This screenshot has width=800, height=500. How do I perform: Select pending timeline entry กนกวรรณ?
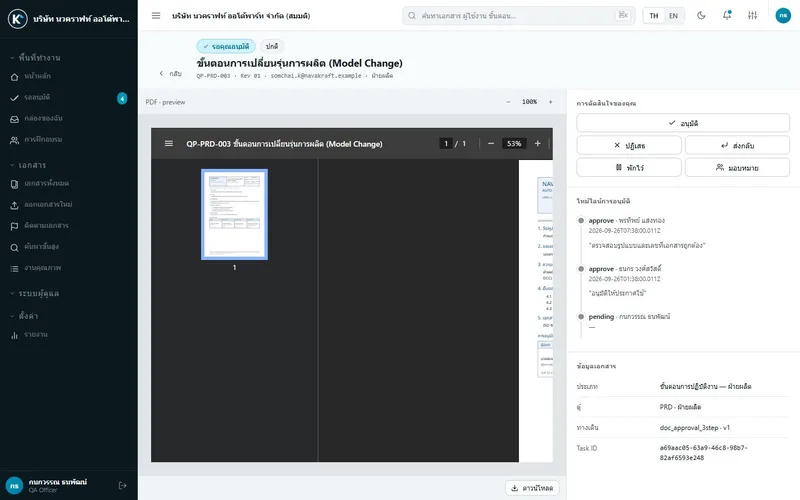click(x=629, y=317)
